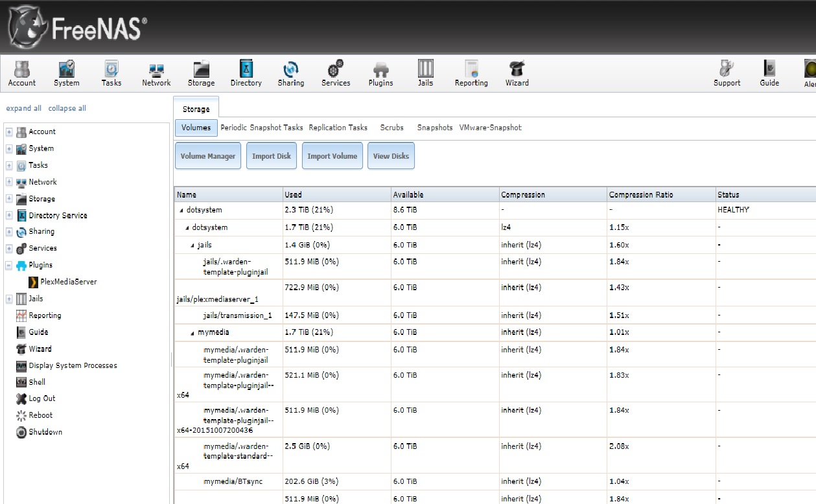Image resolution: width=816 pixels, height=504 pixels.
Task: Select the mymedia/BTsync dataset row
Action: coord(495,481)
